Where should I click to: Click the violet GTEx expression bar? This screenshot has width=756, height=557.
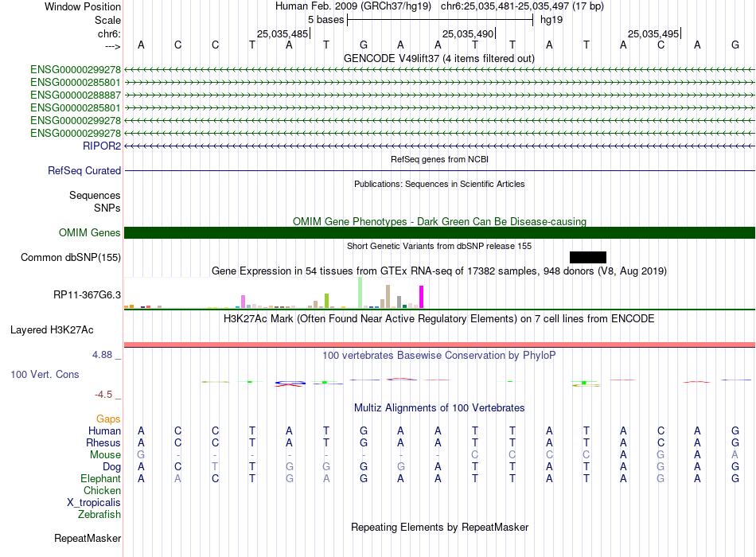(x=243, y=302)
